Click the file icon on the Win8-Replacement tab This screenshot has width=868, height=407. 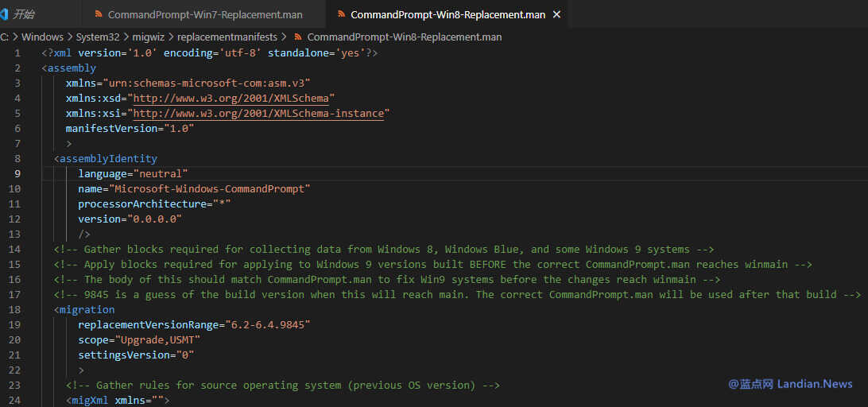pos(342,14)
